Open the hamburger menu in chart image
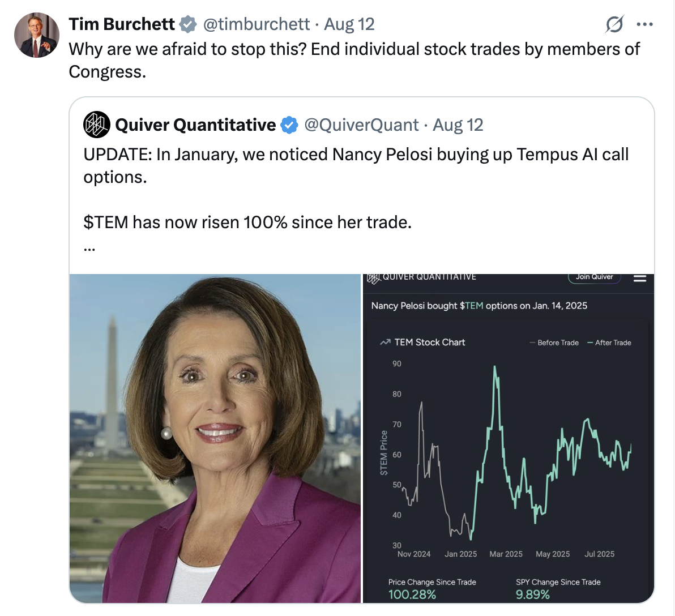The width and height of the screenshot is (675, 616). (640, 278)
